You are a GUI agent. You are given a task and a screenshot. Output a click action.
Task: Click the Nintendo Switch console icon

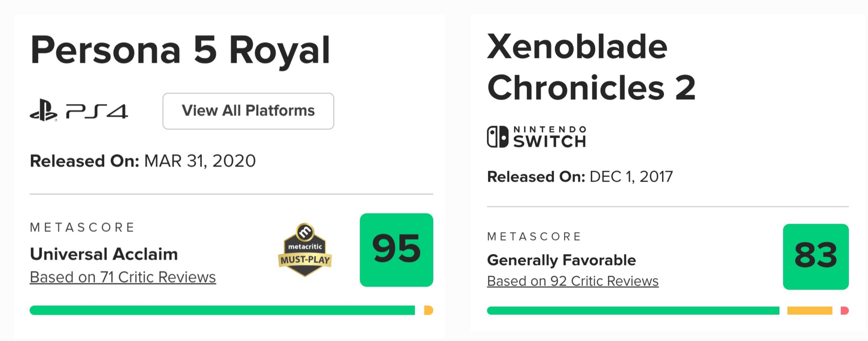[x=498, y=137]
